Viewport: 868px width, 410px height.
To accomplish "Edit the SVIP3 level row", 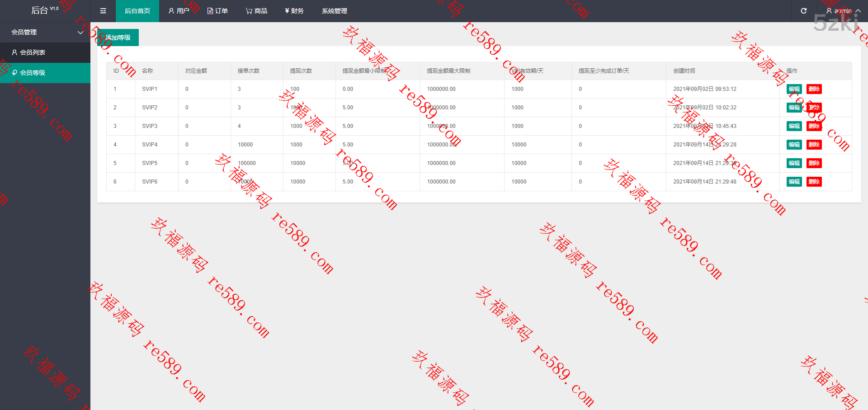I will pyautogui.click(x=794, y=126).
